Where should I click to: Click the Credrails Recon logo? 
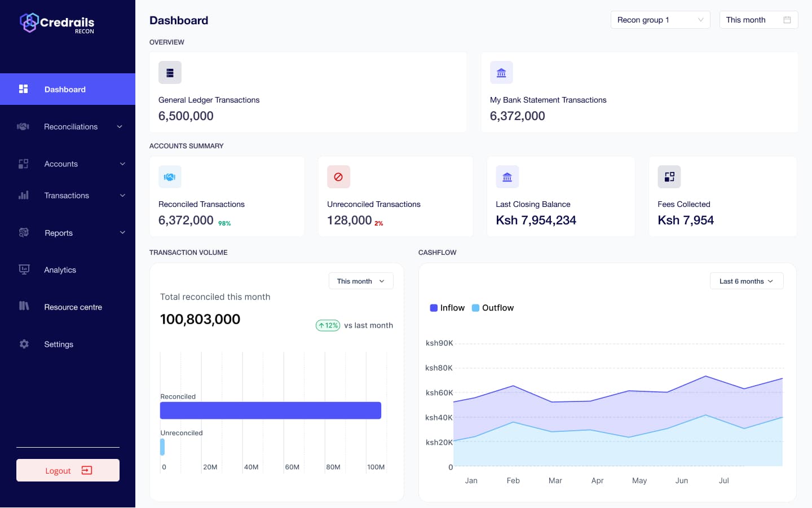[57, 23]
